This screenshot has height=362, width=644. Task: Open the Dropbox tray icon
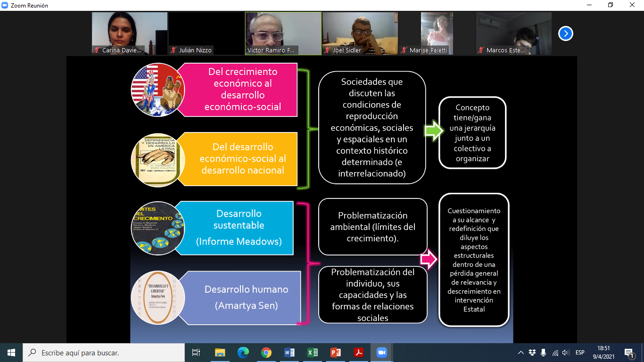click(532, 353)
